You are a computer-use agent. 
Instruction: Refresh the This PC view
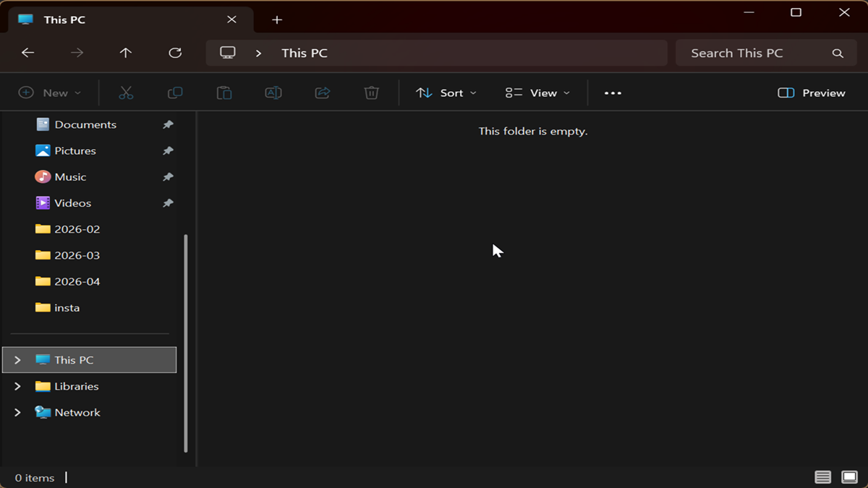tap(175, 53)
